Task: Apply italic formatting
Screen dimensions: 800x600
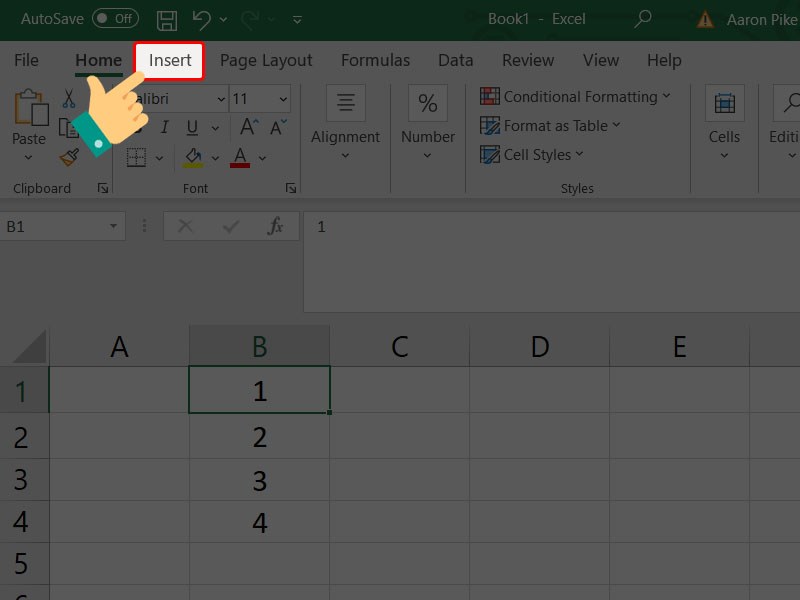Action: click(165, 127)
